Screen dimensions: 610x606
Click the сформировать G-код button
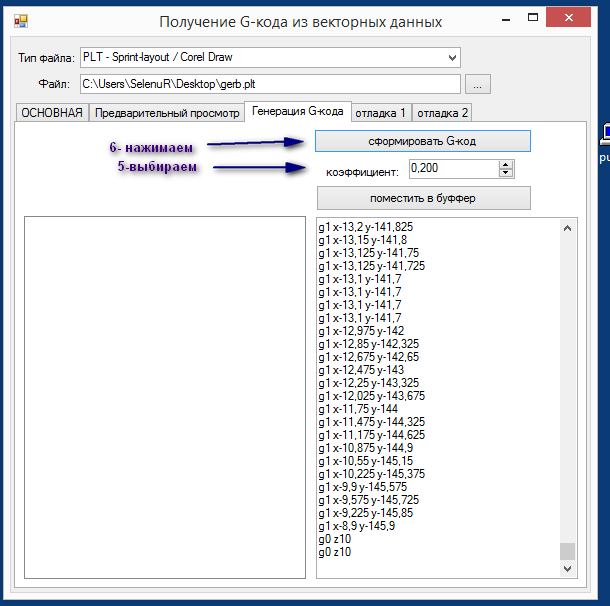[423, 141]
